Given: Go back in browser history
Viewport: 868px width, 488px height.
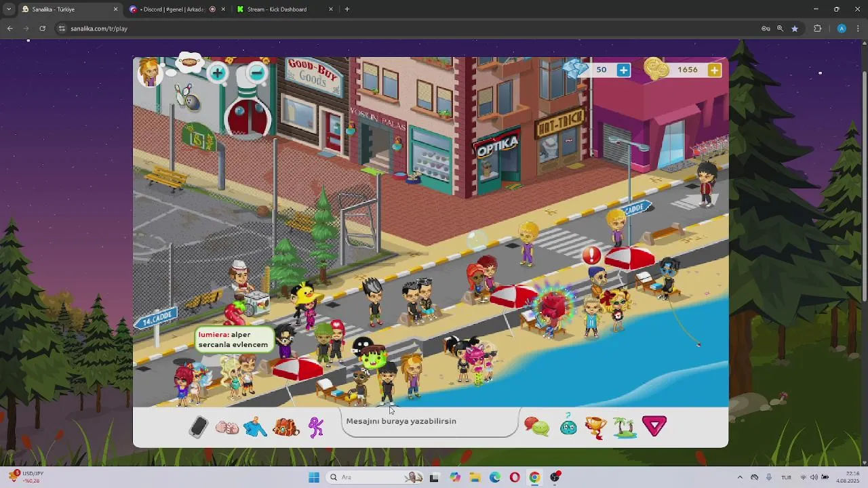Looking at the screenshot, I should coord(9,28).
